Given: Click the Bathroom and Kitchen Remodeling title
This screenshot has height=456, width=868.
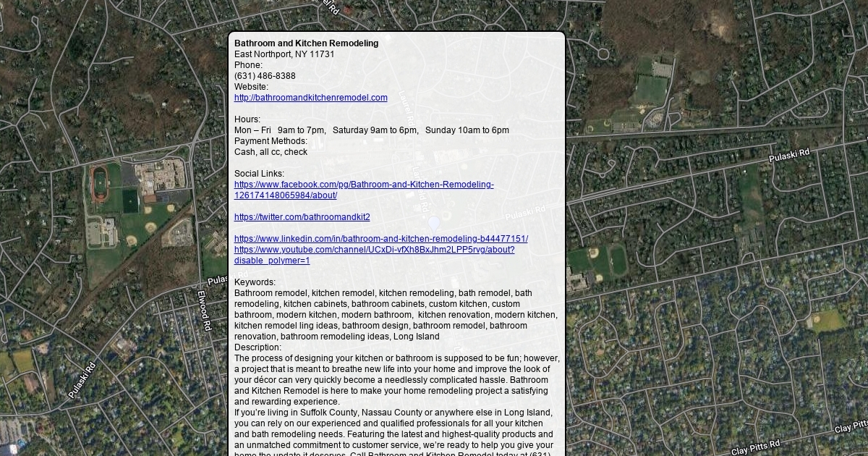Looking at the screenshot, I should (306, 43).
